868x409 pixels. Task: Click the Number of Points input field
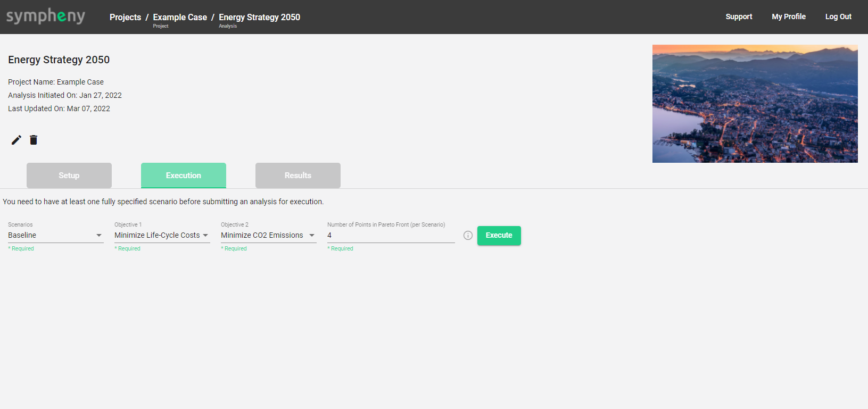(391, 236)
